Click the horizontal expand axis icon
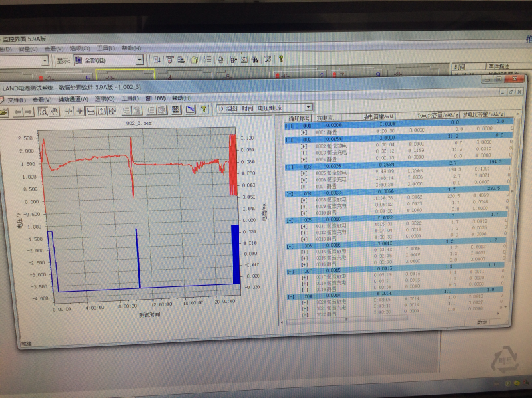This screenshot has height=398, width=532. 69,111
